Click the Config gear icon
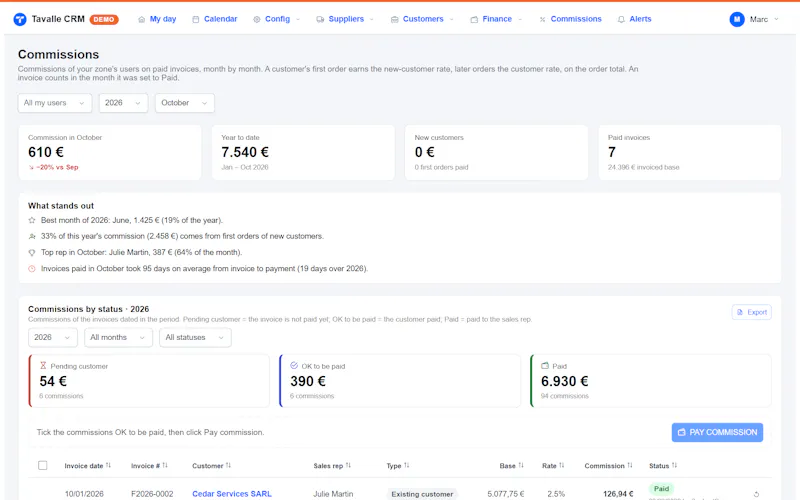Screen dimensions: 800x500 pyautogui.click(x=257, y=19)
